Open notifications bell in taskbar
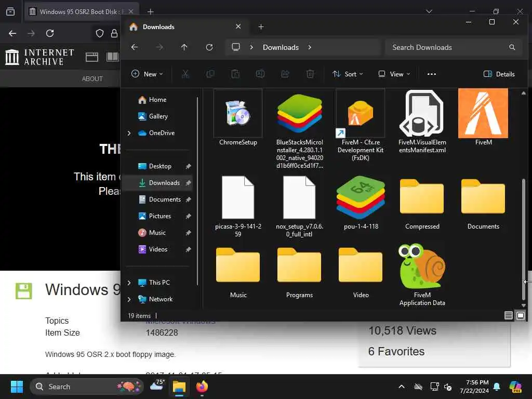Screen dimensions: 532x399 (497, 387)
